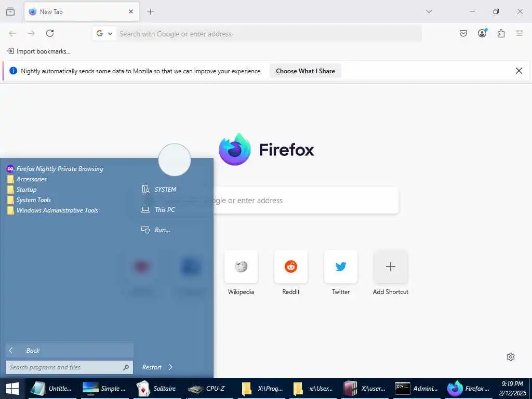Open the X:\user... WinRAR taskbar item
This screenshot has height=399, width=532.
366,389
